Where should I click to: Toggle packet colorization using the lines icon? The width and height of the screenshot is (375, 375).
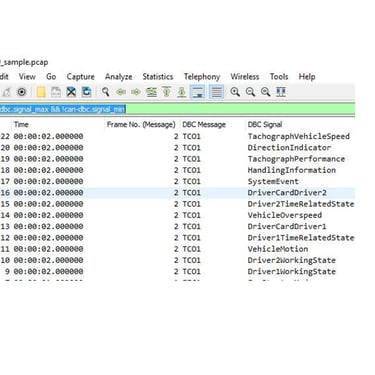point(216,92)
